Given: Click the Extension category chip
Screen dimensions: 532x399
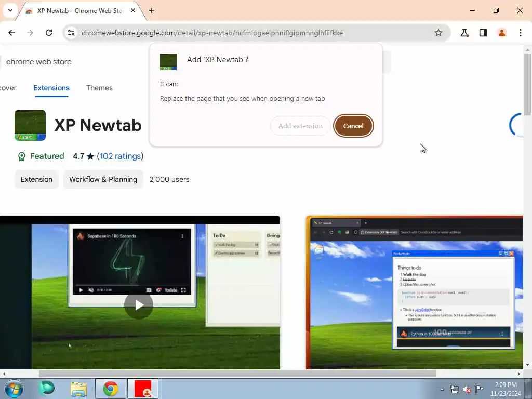Looking at the screenshot, I should click(37, 179).
